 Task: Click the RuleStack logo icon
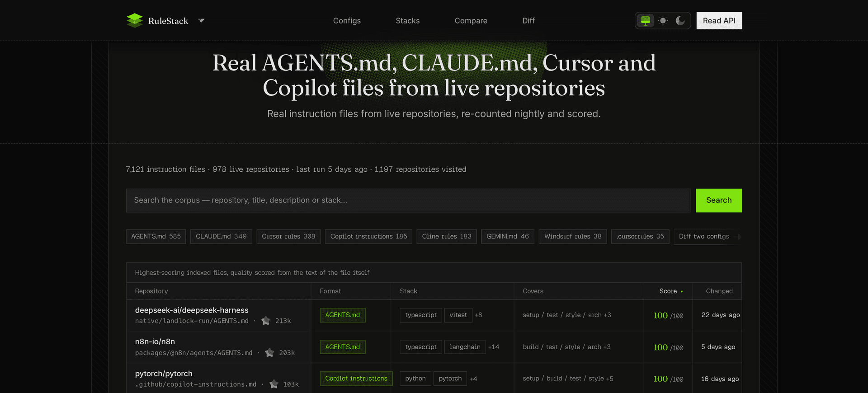click(x=135, y=20)
